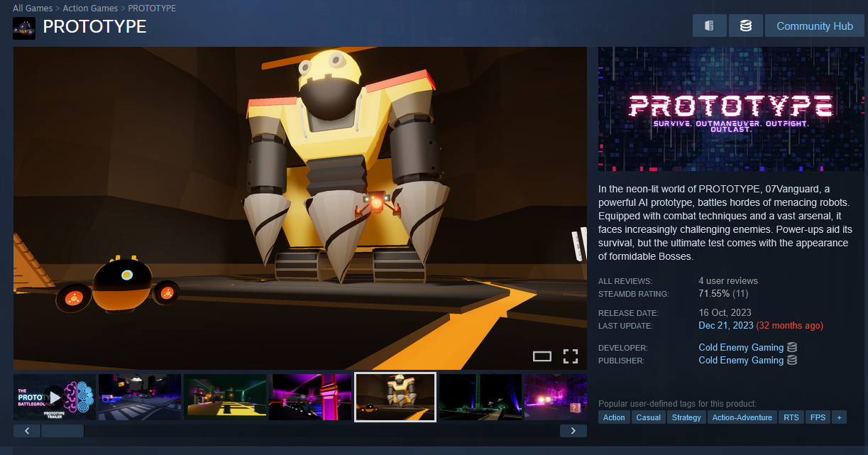Expand the tags with the plus button

[840, 417]
